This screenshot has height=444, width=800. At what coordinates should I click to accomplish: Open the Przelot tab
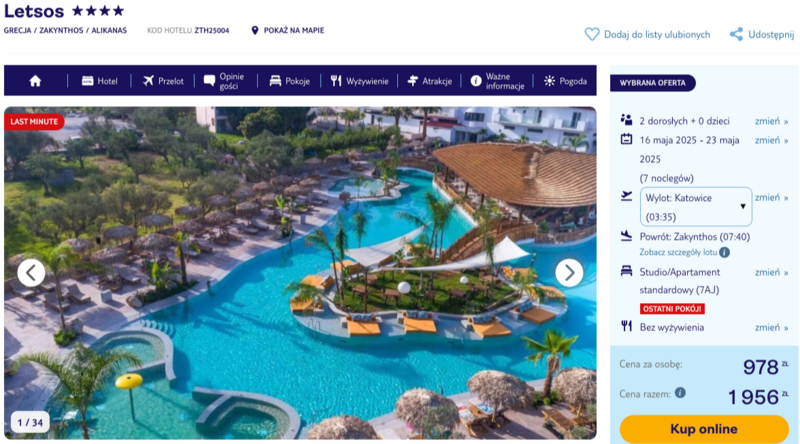click(163, 81)
